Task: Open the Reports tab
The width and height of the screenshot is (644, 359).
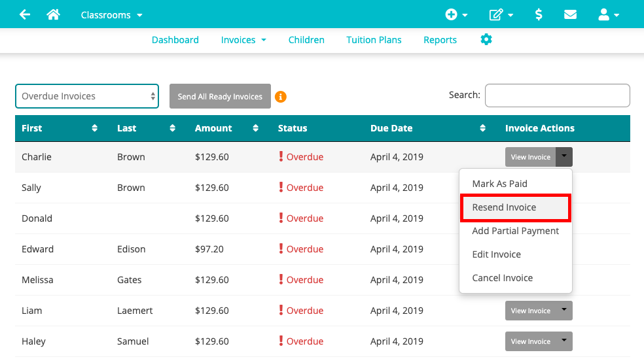Action: point(440,40)
